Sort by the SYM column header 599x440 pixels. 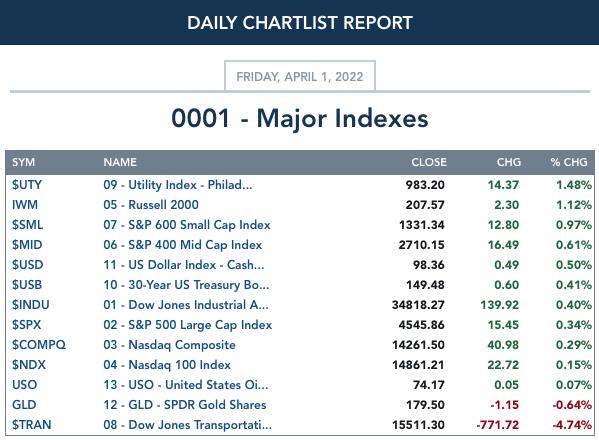[23, 162]
